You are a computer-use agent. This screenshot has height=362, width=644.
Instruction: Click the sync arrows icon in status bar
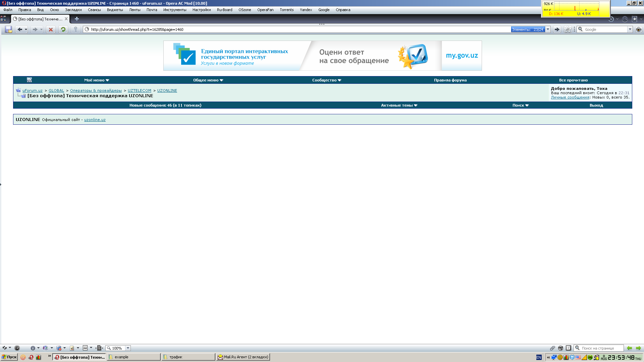coord(5,348)
